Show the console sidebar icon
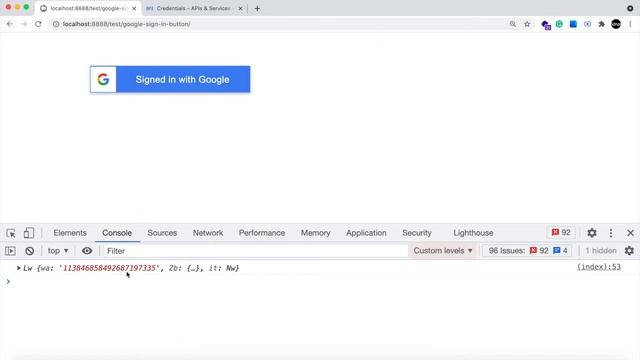640x360 pixels. 11,251
